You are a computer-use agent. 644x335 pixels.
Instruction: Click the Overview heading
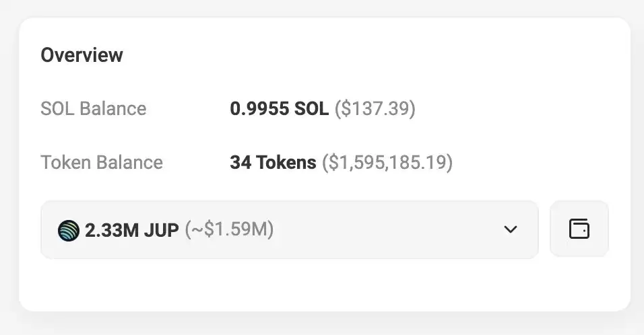tap(82, 55)
